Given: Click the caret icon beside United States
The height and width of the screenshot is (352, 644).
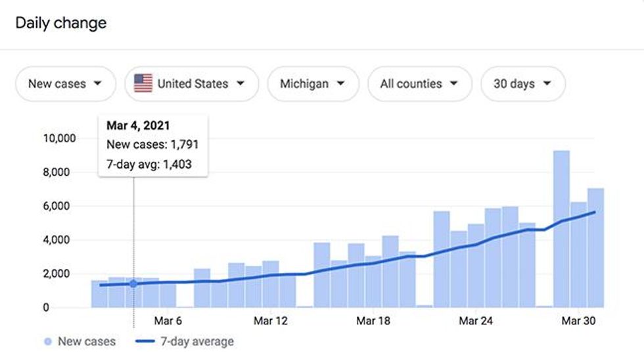Looking at the screenshot, I should click(240, 84).
